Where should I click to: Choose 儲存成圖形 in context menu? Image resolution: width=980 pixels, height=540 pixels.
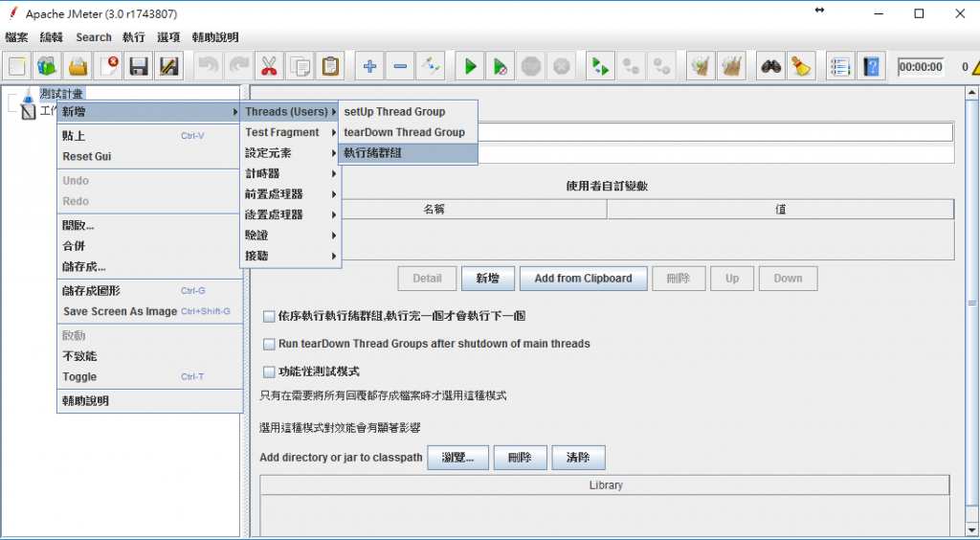(x=148, y=291)
